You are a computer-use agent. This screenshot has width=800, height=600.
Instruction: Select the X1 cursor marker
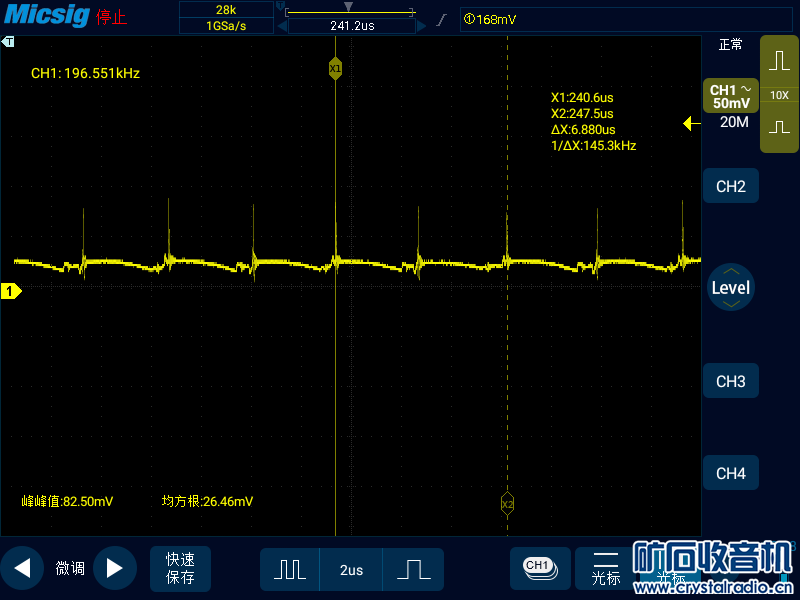[x=335, y=68]
